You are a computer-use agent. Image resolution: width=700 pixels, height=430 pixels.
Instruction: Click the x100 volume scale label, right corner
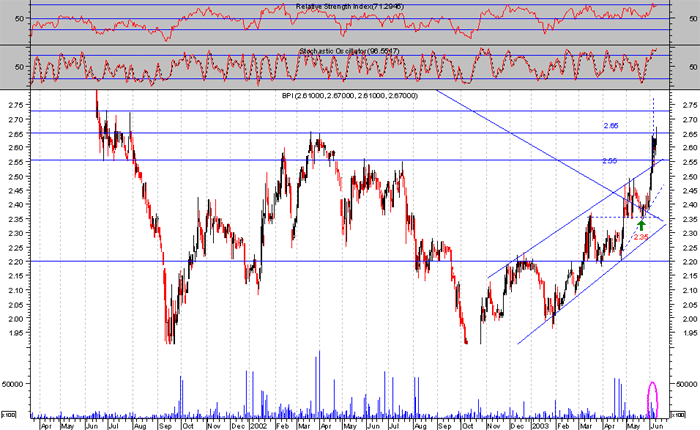pyautogui.click(x=679, y=415)
